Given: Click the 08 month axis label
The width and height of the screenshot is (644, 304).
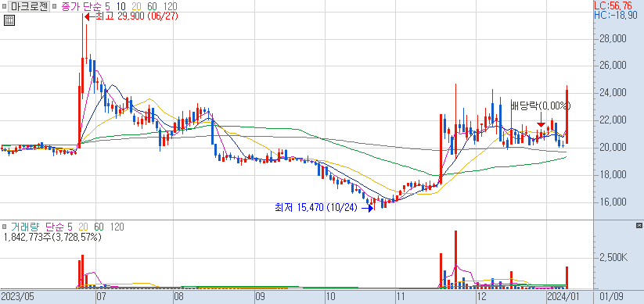Looking at the screenshot, I should tap(178, 296).
